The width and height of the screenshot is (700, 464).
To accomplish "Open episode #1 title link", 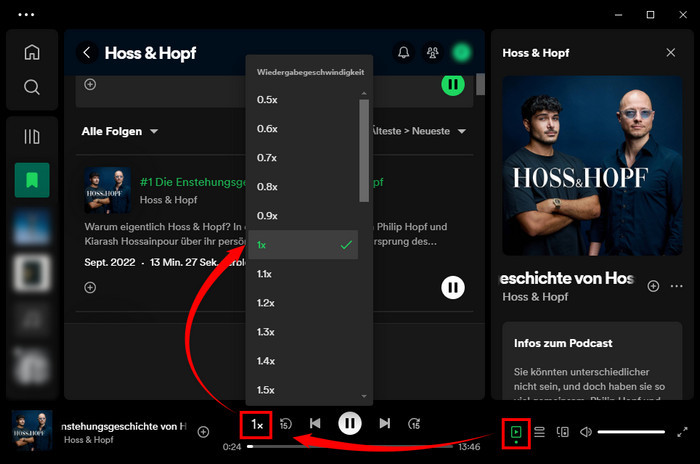I will [193, 182].
